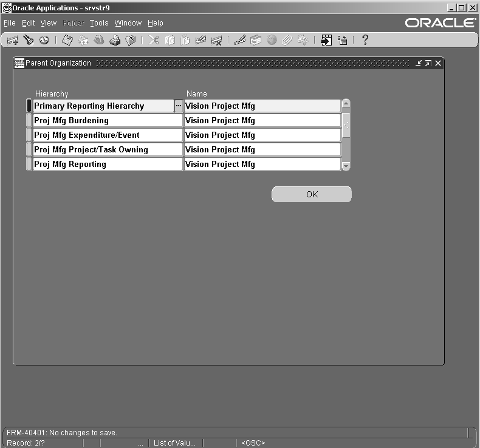
Task: Click Name field in Proj Mfg Project/Task Owning row
Action: (262, 149)
